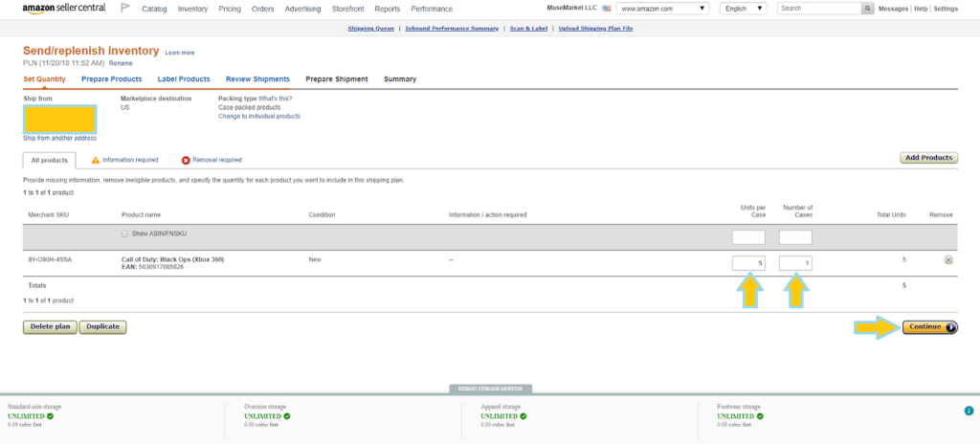Screen dimensions: 980x444
Task: Click the What's this? link
Action: point(275,99)
